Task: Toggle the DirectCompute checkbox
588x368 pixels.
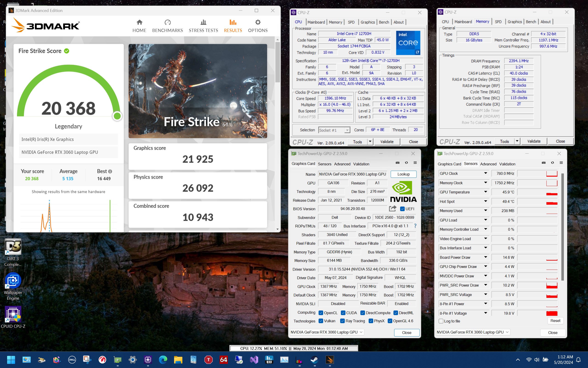Action: click(362, 313)
